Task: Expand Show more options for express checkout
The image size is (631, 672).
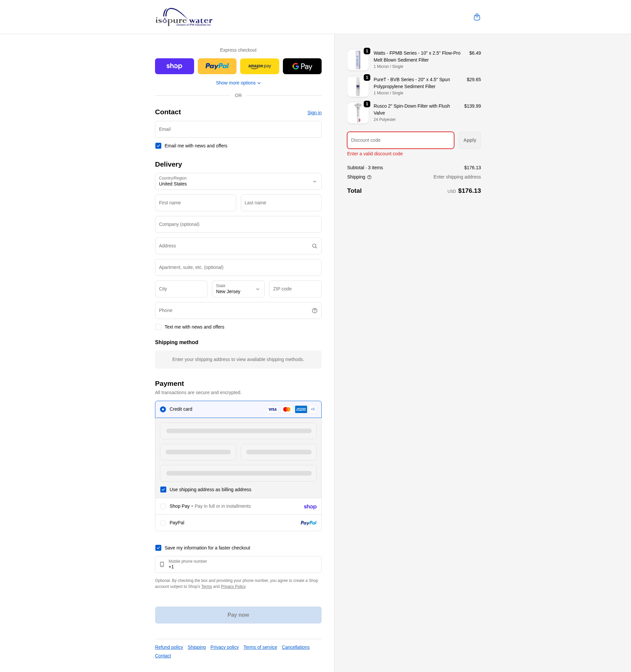Action: tap(238, 83)
